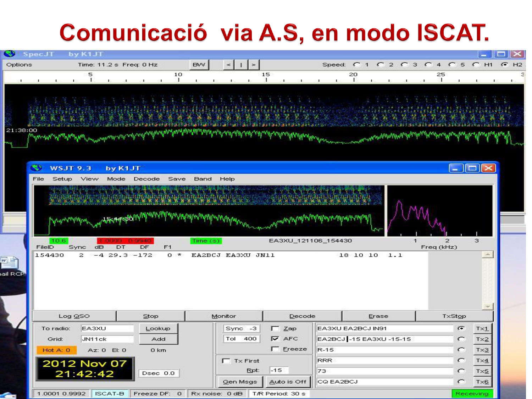Click the WSJT globe icon in title bar
Viewport: 532px width, 399px height.
36,168
